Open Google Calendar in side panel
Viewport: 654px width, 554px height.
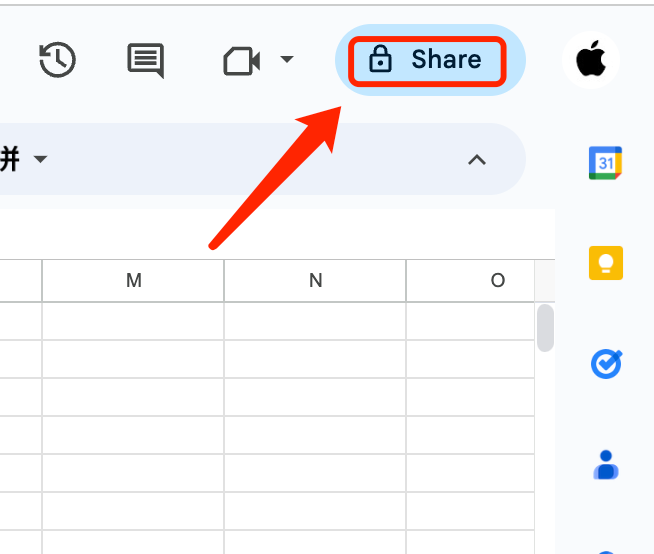click(x=605, y=162)
